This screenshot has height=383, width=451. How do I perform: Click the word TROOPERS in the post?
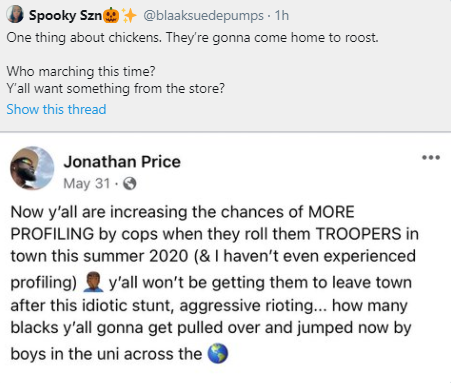[x=358, y=234]
